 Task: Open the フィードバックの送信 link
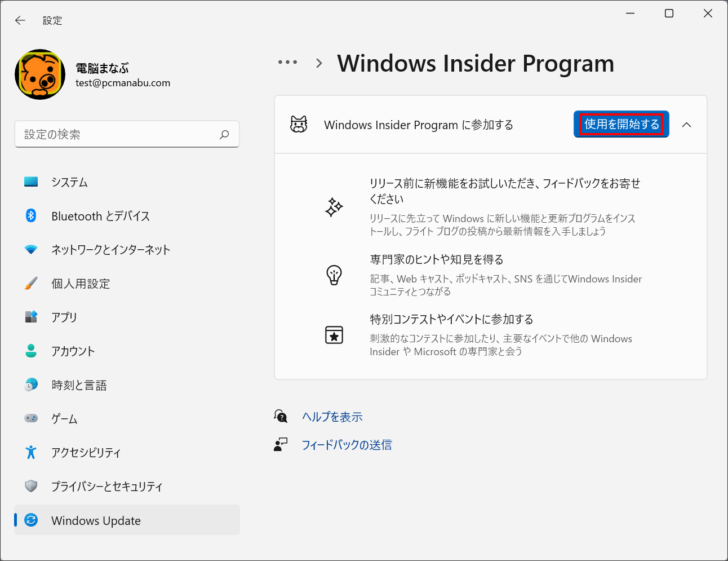[347, 445]
